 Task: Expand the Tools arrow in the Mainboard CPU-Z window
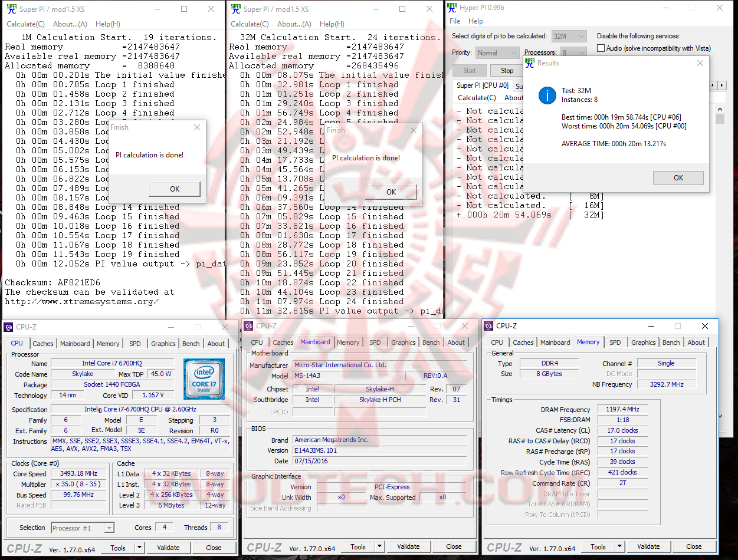(x=379, y=546)
